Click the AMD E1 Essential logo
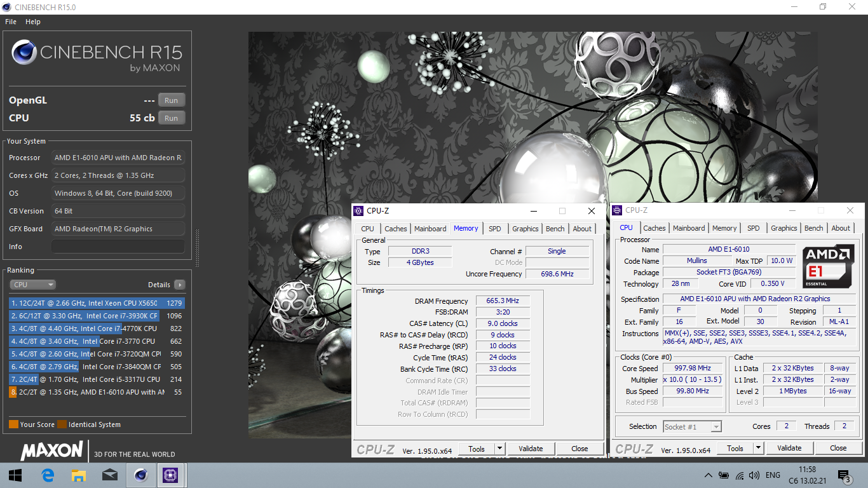Viewport: 868px width, 488px height. (x=827, y=266)
